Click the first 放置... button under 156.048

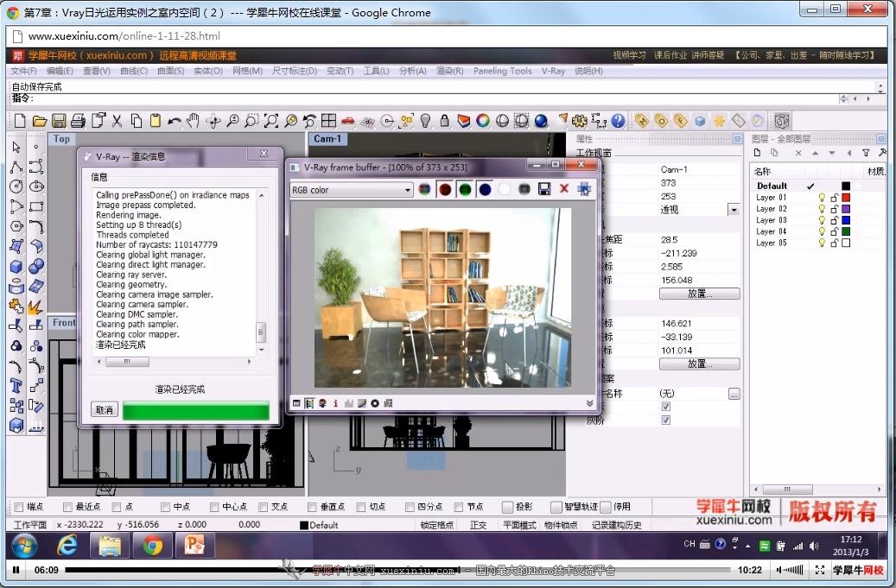point(699,294)
